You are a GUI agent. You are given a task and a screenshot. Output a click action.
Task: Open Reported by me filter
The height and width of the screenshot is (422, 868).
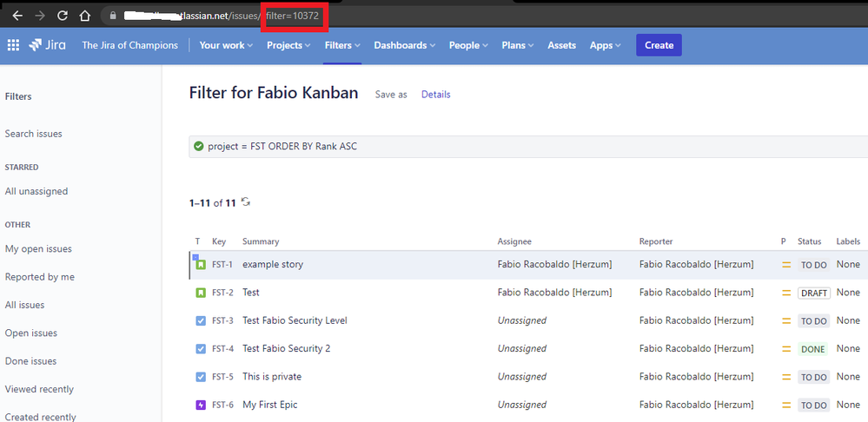click(40, 277)
